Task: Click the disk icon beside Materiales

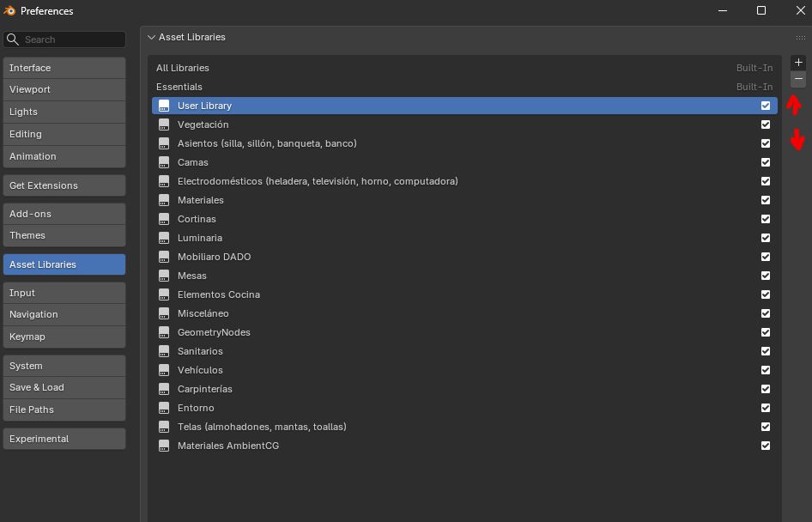Action: [164, 200]
